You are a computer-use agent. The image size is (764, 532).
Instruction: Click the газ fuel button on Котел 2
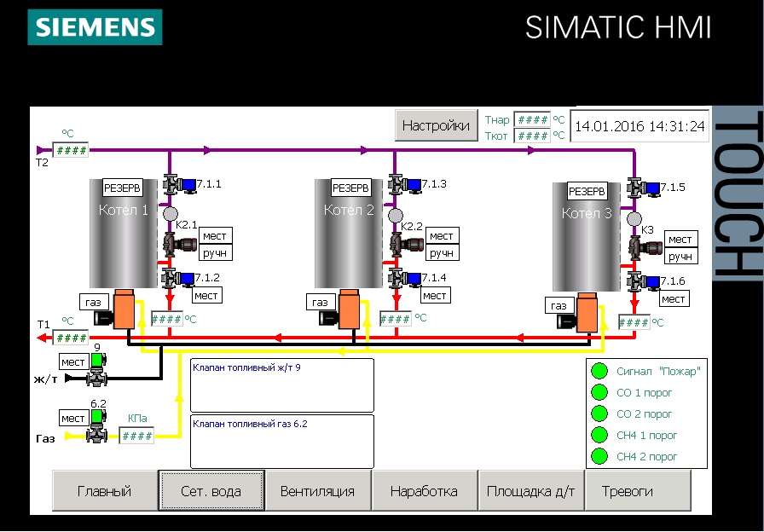point(320,302)
